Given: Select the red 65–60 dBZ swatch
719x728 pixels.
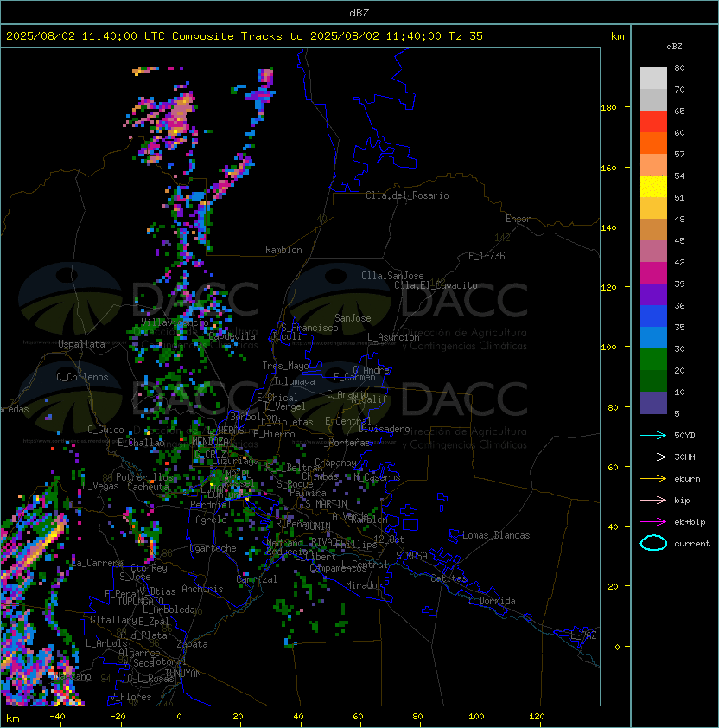Looking at the screenshot, I should tap(653, 122).
